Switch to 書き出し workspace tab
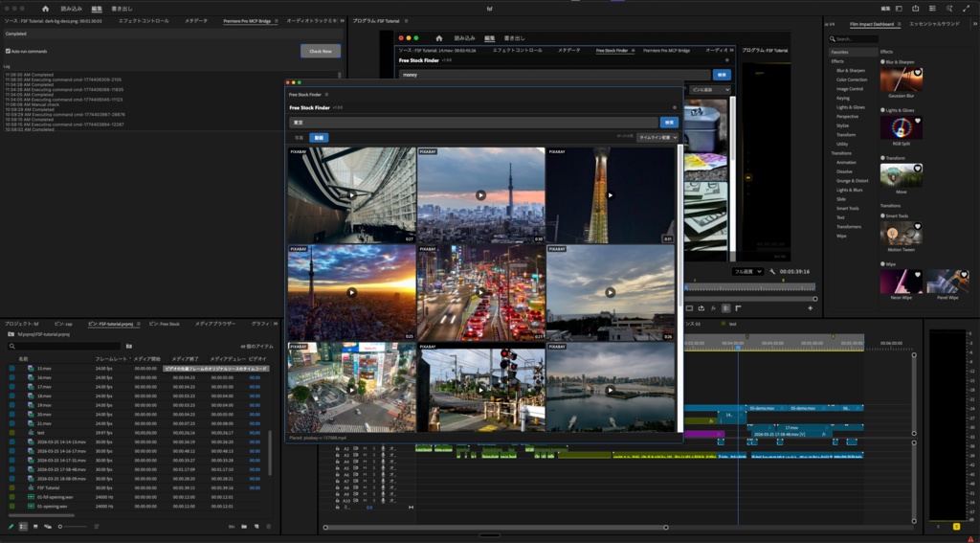Image resolution: width=980 pixels, height=543 pixels. pyautogui.click(x=122, y=9)
